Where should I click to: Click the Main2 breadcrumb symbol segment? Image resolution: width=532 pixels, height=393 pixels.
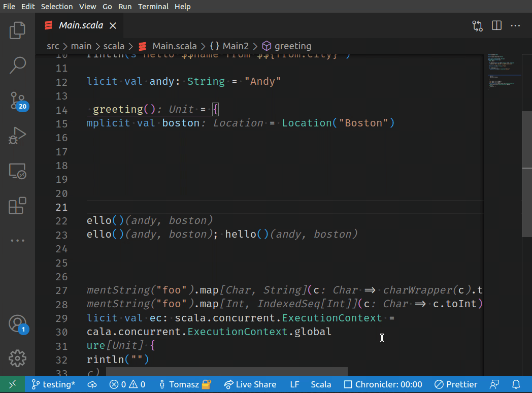pos(229,46)
